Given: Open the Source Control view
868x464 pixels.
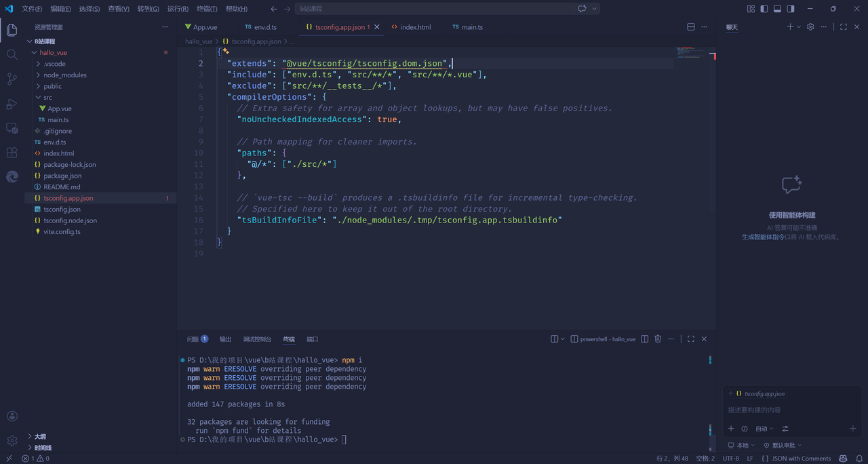Looking at the screenshot, I should [x=12, y=79].
